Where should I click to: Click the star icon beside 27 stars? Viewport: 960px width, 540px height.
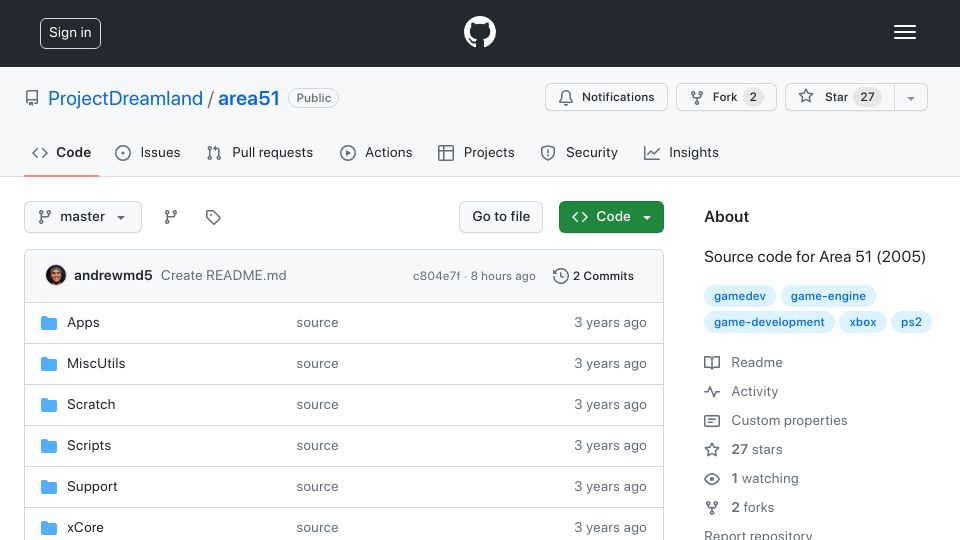pyautogui.click(x=712, y=449)
